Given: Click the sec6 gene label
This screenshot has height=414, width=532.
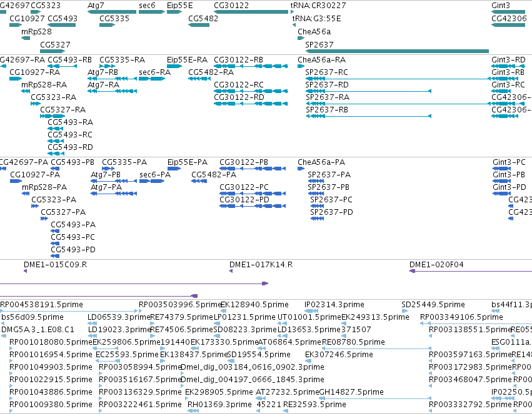Looking at the screenshot, I should (x=147, y=6).
